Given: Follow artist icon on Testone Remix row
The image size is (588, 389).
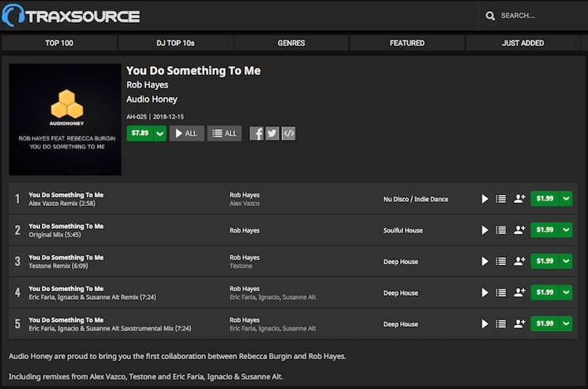Looking at the screenshot, I should coord(519,261).
